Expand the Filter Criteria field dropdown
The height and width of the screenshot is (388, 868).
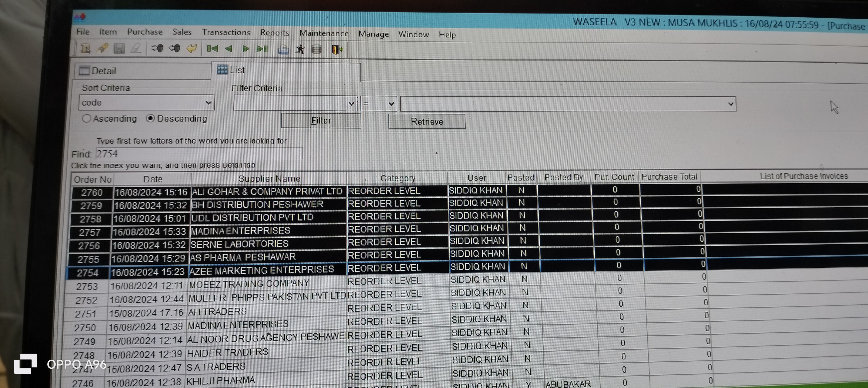click(x=351, y=103)
